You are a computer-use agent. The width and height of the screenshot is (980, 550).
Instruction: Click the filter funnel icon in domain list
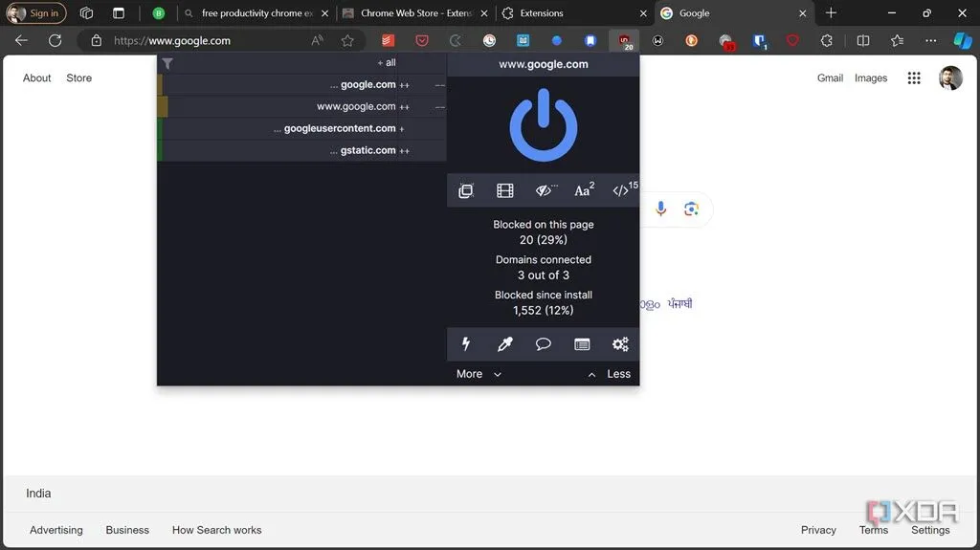pos(167,64)
